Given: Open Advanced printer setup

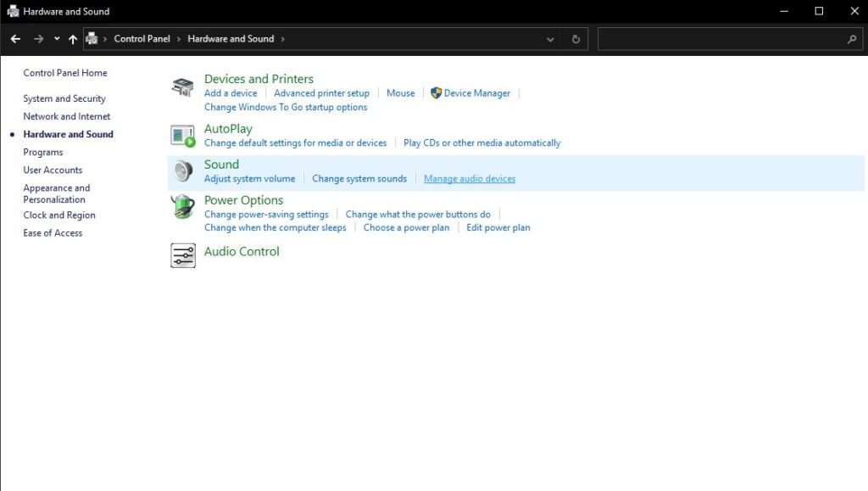Looking at the screenshot, I should [321, 93].
